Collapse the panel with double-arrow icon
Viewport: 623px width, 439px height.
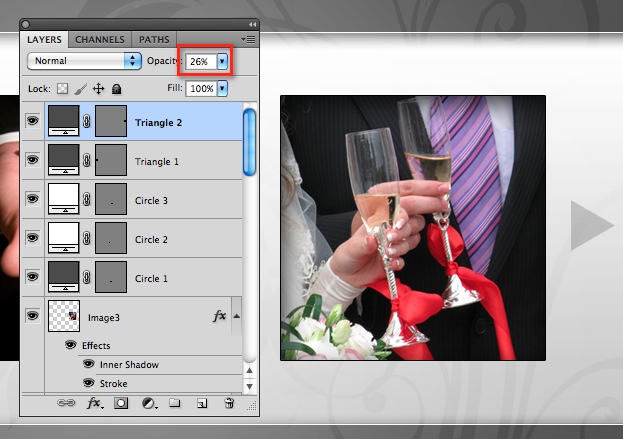pos(252,25)
